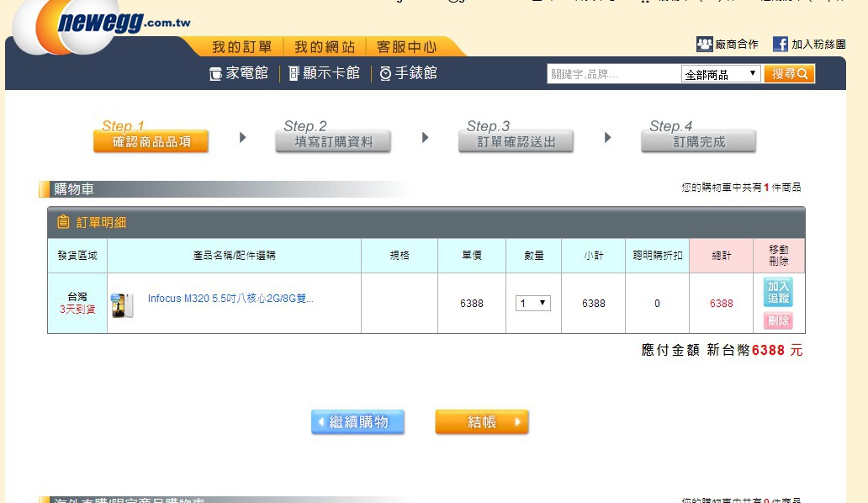
Task: Click the Infocus M320 product thumbnail
Action: tap(122, 305)
